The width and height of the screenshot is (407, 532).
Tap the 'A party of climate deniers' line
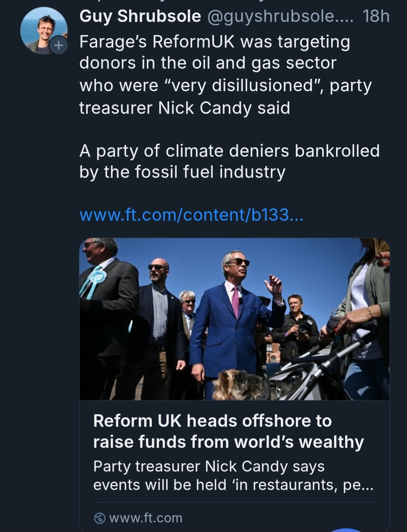click(229, 151)
